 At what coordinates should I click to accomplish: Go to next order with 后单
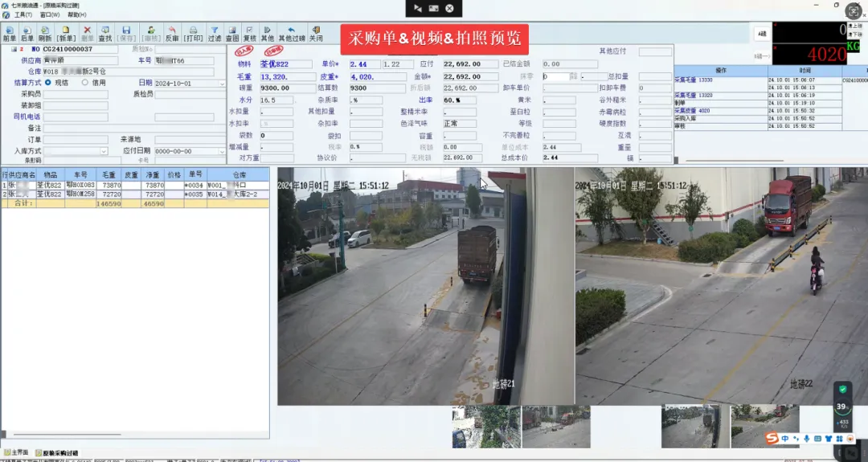(x=27, y=34)
